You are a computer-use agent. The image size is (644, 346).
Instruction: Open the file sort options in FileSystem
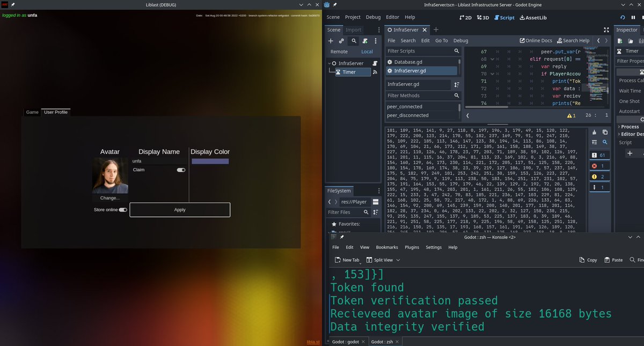pos(376,212)
